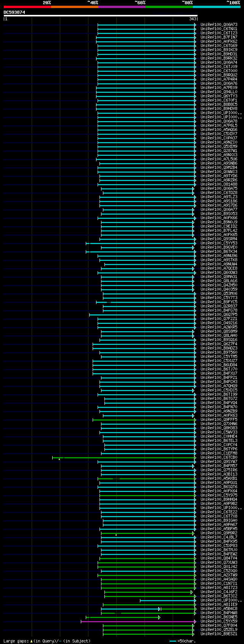Select the UniRef100_Q9FFF5 label
Image resolution: width=244 pixels, height=644 pixels.
coord(219,420)
